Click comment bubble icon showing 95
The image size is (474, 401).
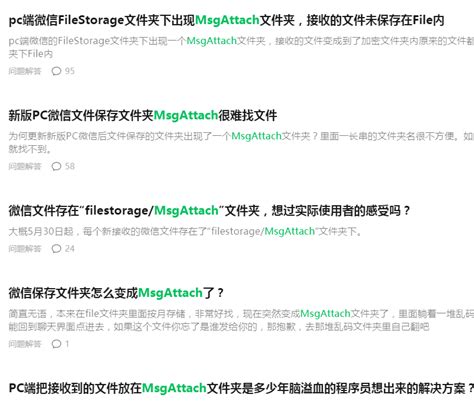pos(56,71)
